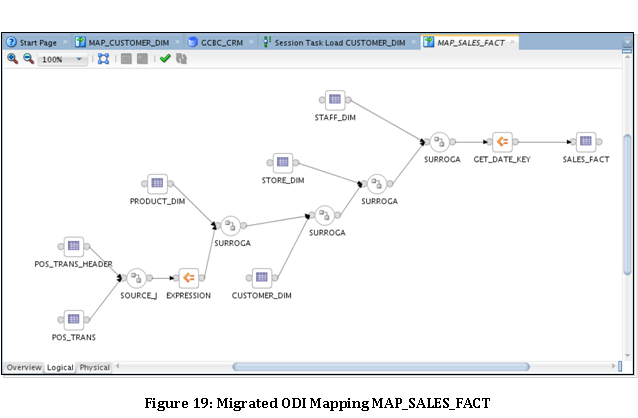Click the toolbar icon right of the checkmark
This screenshot has width=638, height=418.
(x=181, y=59)
